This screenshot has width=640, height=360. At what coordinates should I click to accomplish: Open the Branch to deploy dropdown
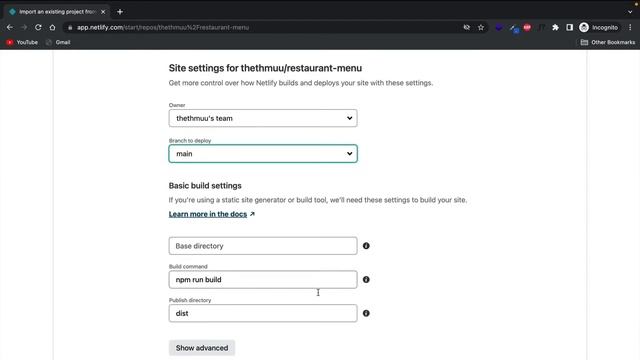[x=263, y=153]
